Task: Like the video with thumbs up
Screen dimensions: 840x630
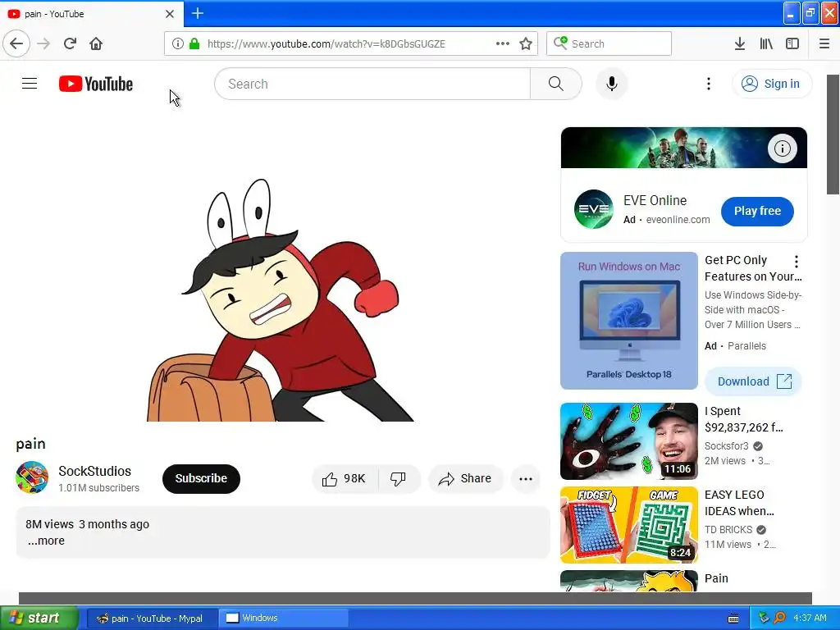Action: (345, 478)
